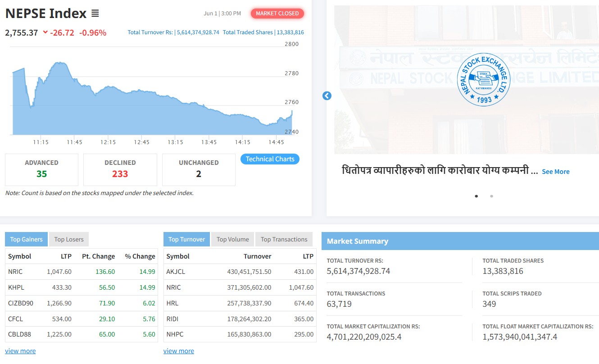The image size is (599, 364).
Task: Select the Top Gainers tab
Action: point(27,239)
